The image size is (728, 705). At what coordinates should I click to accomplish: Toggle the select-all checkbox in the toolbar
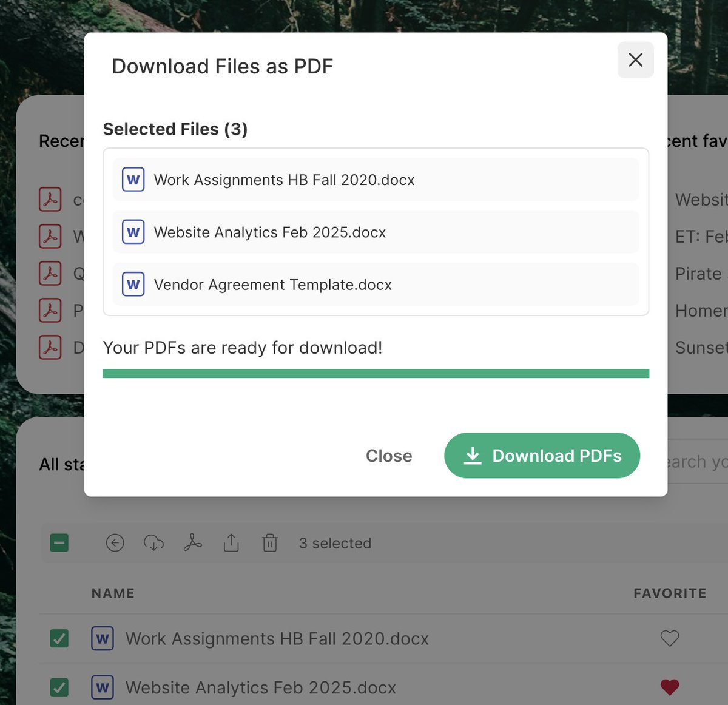(59, 542)
